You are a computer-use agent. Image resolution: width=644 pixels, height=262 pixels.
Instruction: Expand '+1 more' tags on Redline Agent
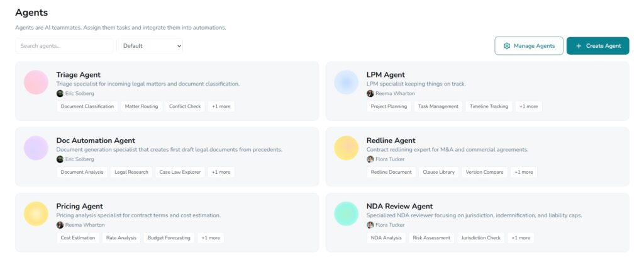pyautogui.click(x=523, y=172)
